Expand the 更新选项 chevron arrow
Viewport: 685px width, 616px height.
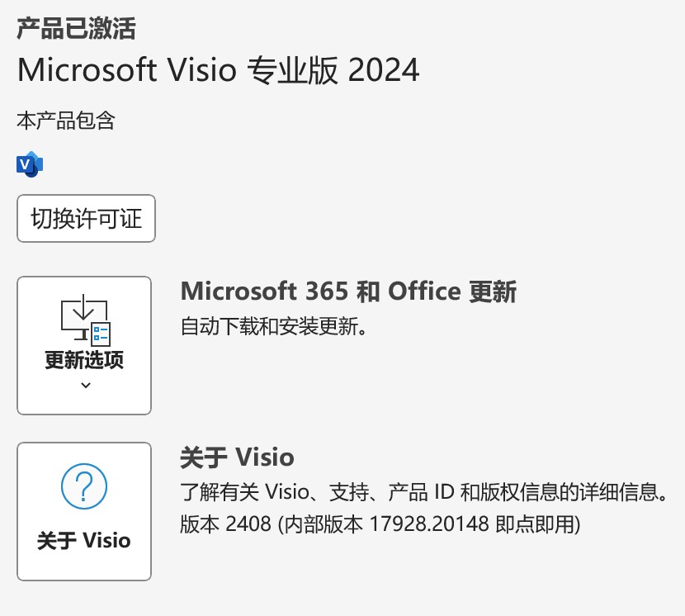coord(85,385)
